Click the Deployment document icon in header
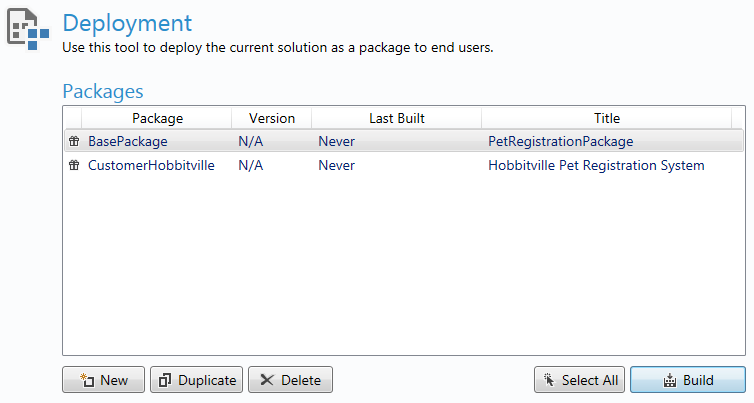The width and height of the screenshot is (754, 403). click(28, 29)
